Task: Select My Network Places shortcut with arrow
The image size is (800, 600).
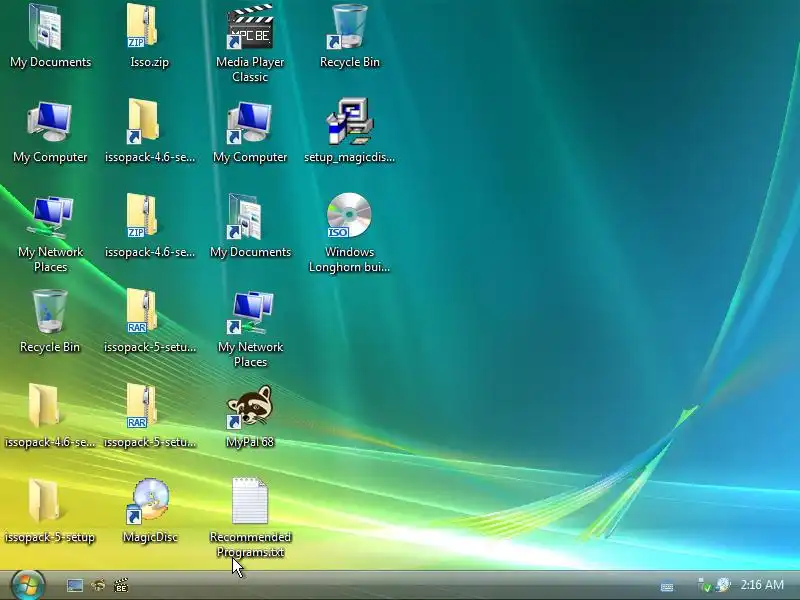Action: pyautogui.click(x=250, y=312)
